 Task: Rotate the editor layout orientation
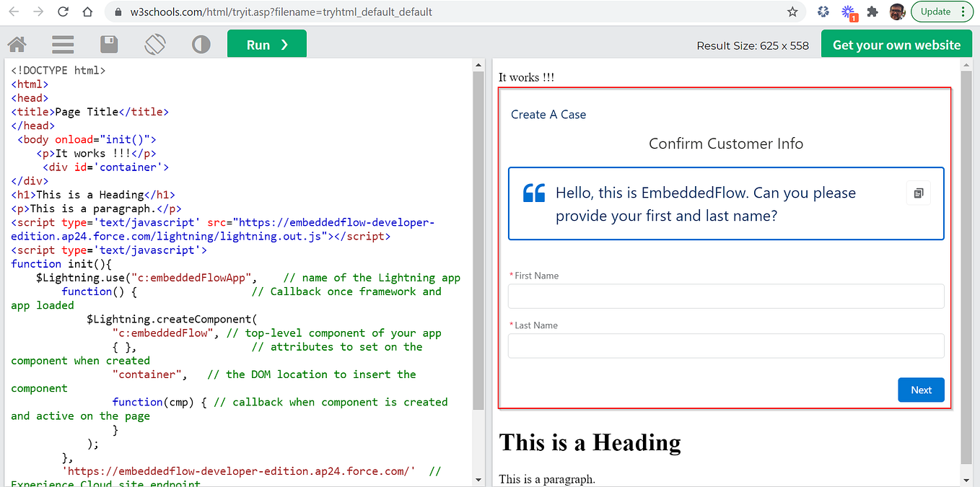point(155,45)
